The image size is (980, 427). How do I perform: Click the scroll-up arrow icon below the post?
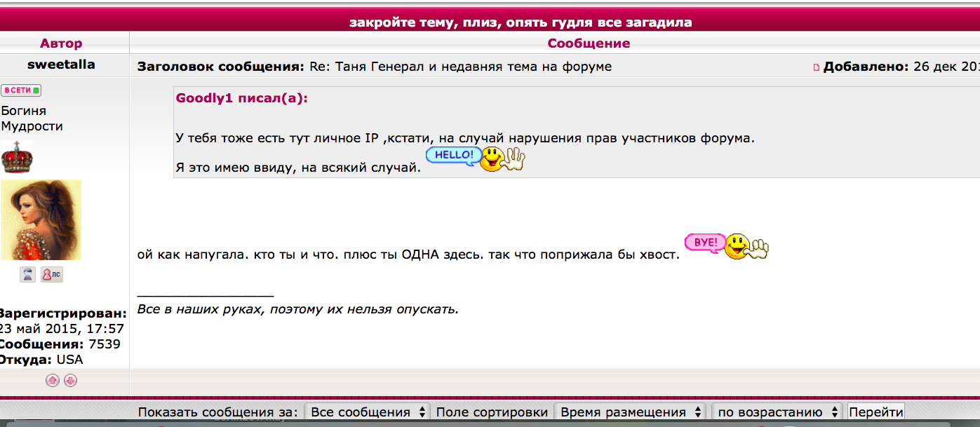click(52, 381)
